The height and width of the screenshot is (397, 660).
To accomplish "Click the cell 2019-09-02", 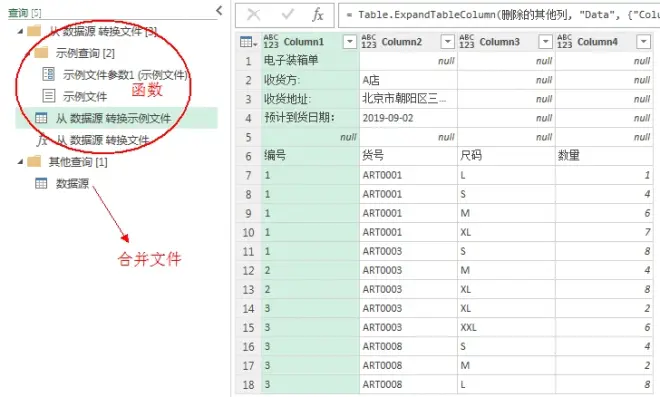I will click(x=408, y=118).
